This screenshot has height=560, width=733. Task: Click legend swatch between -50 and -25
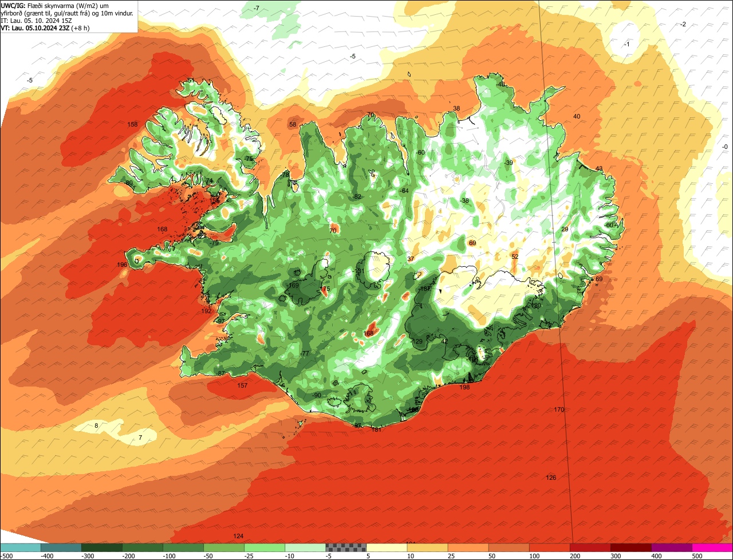[223, 547]
